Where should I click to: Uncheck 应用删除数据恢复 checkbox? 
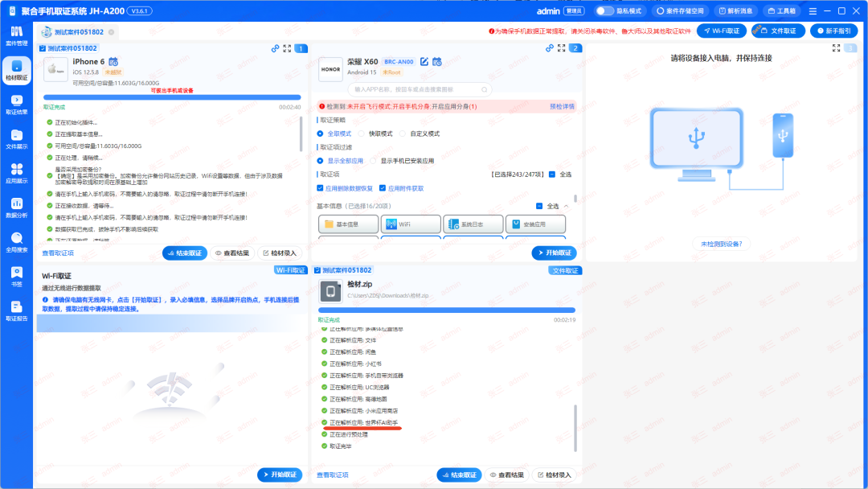tap(320, 188)
